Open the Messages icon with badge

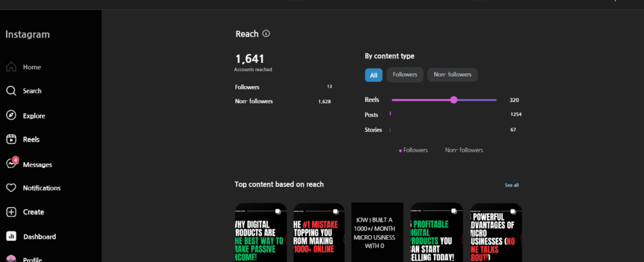pos(12,163)
